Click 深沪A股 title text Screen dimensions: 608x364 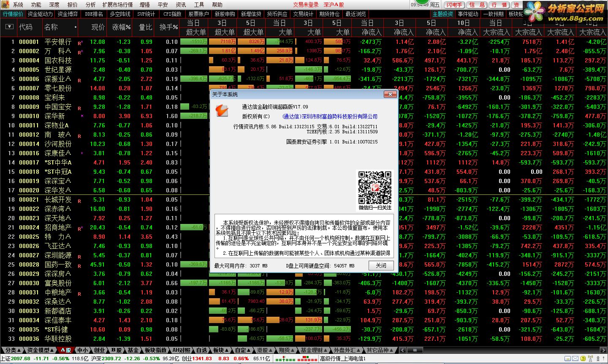click(334, 5)
